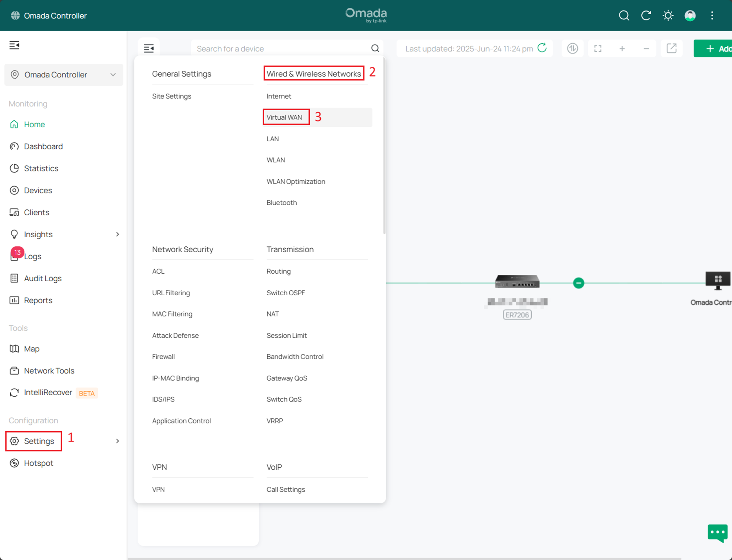Viewport: 732px width, 560px height.
Task: Click Settings in the Configuration section
Action: [x=34, y=441]
